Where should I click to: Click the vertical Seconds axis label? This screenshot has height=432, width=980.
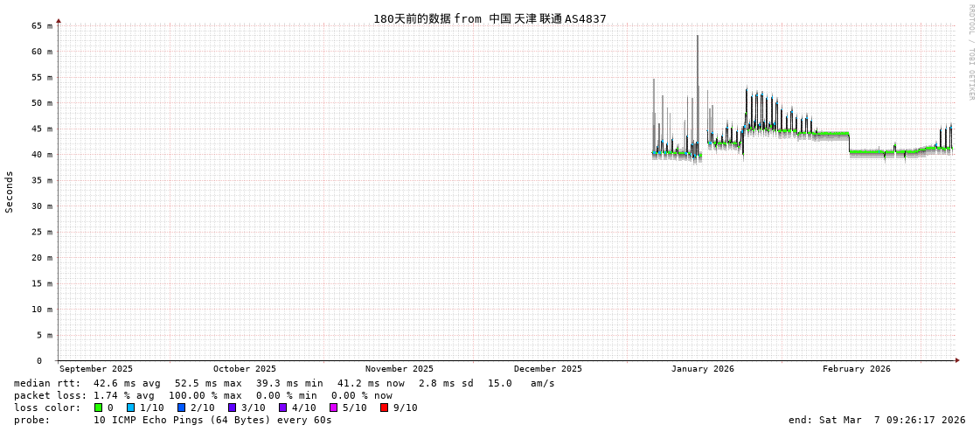[x=10, y=192]
